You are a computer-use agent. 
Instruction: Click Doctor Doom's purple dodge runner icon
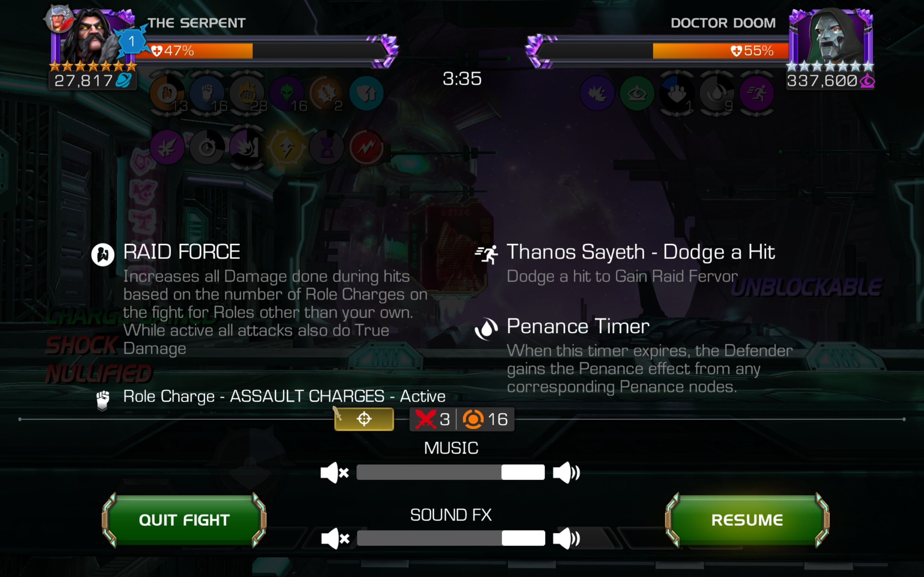pyautogui.click(x=757, y=93)
